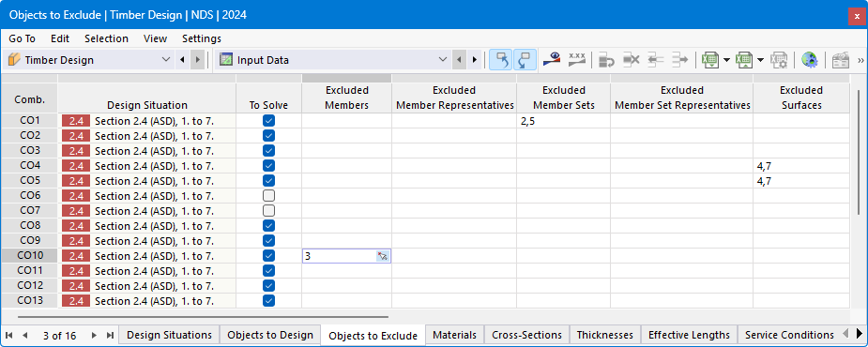The height and width of the screenshot is (347, 868).
Task: Go to the previous table page
Action: coord(24,336)
